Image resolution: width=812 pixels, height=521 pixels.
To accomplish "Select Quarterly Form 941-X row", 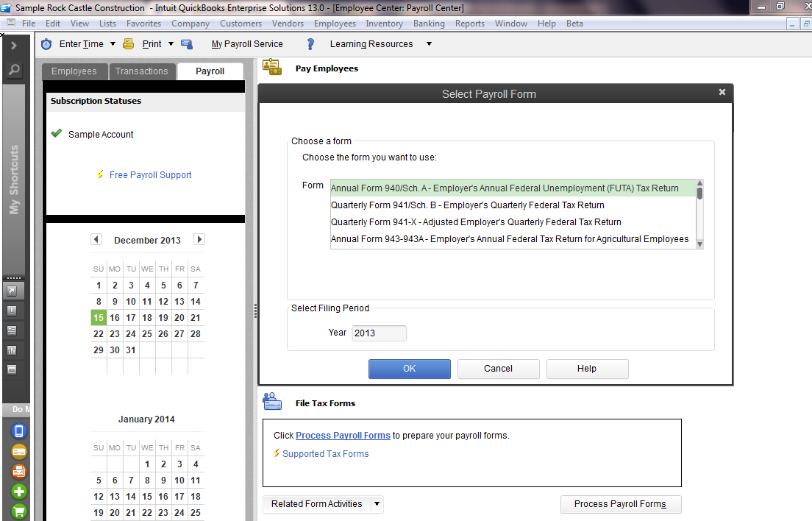I will point(513,222).
